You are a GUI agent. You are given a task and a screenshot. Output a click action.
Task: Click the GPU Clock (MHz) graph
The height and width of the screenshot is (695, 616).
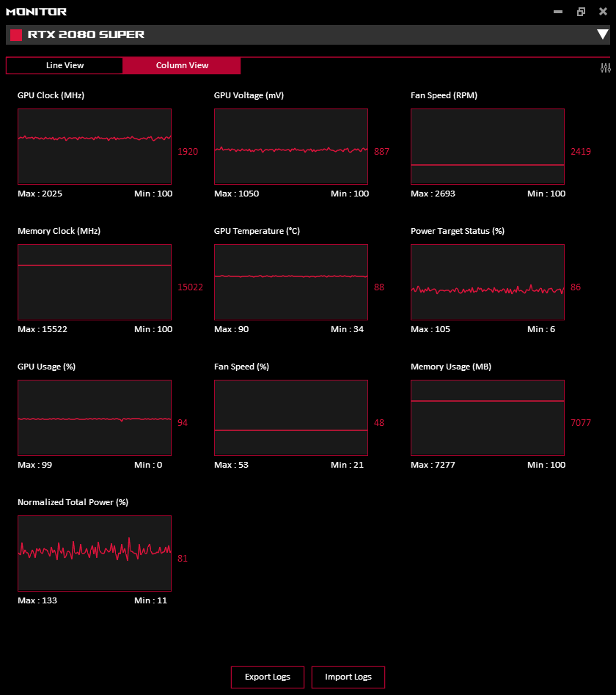point(95,147)
